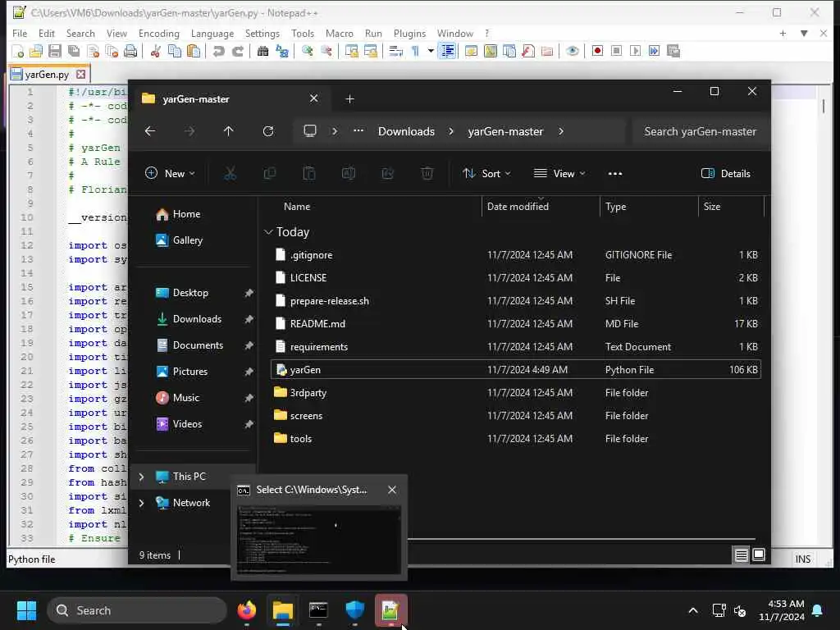The image size is (840, 630).
Task: Click the Find binoculars icon in Notepad++
Action: pos(262,52)
